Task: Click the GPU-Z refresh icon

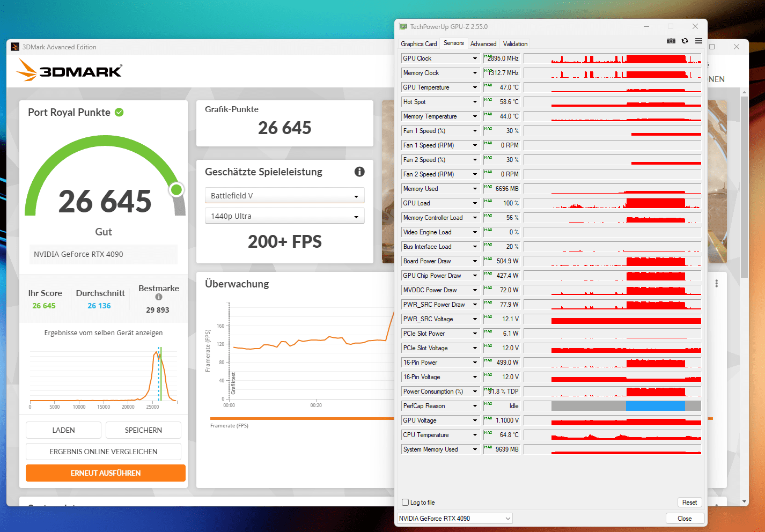Action: point(685,41)
